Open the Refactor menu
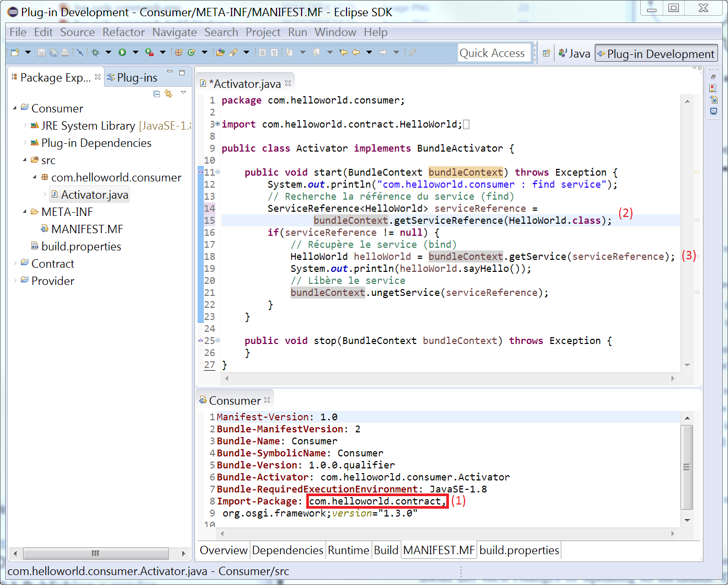Image resolution: width=728 pixels, height=585 pixels. [x=123, y=32]
